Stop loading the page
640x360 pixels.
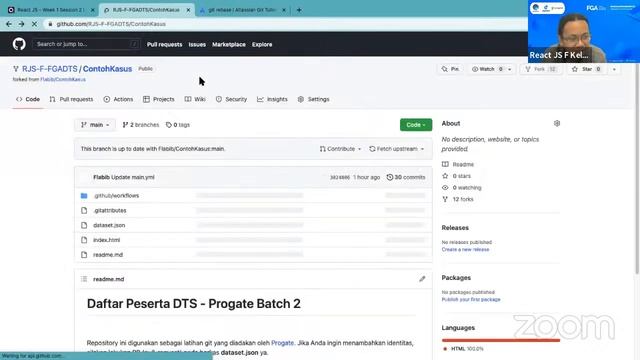[34, 24]
